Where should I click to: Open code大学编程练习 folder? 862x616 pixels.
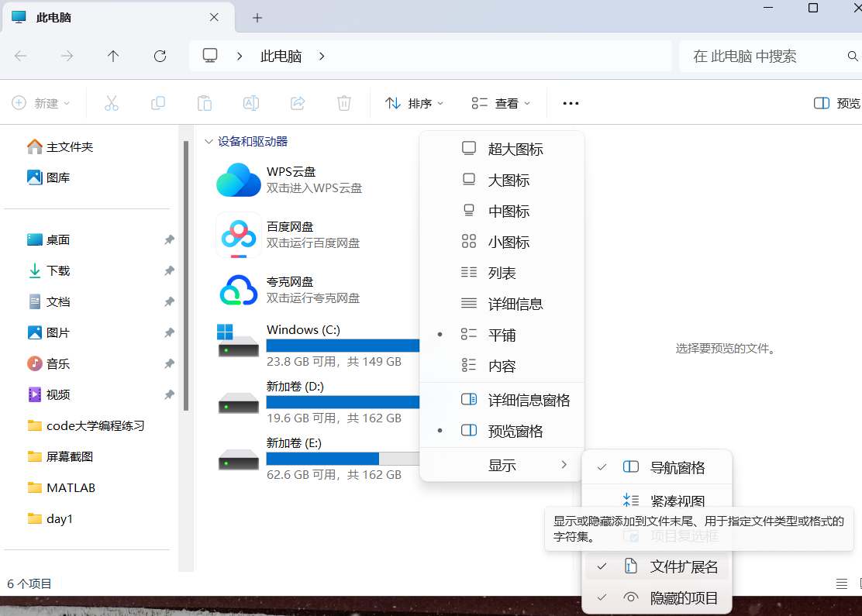click(x=86, y=425)
